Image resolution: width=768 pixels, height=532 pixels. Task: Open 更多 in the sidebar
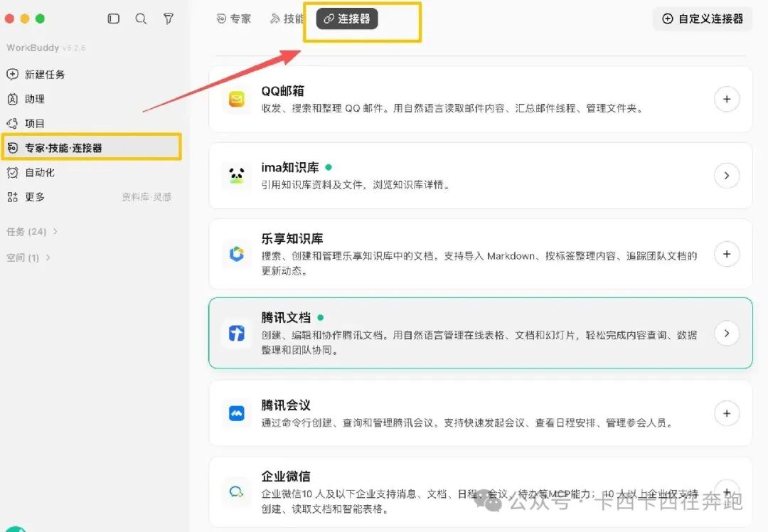35,197
